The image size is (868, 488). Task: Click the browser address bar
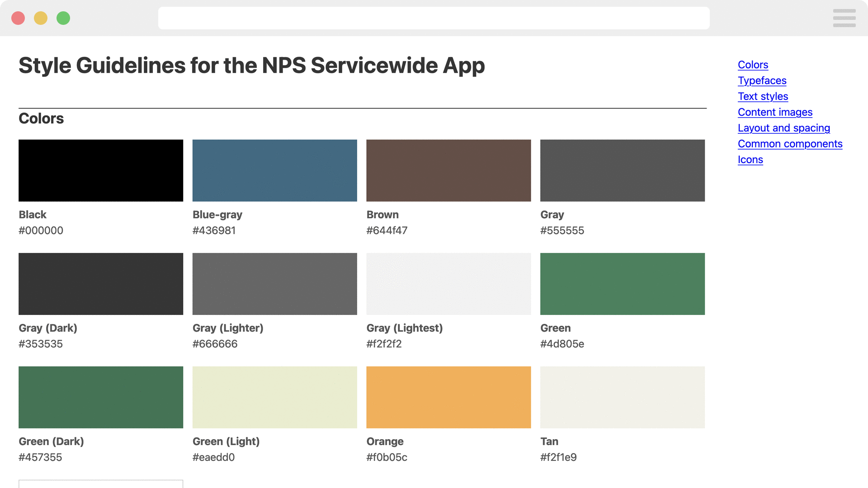coord(434,18)
